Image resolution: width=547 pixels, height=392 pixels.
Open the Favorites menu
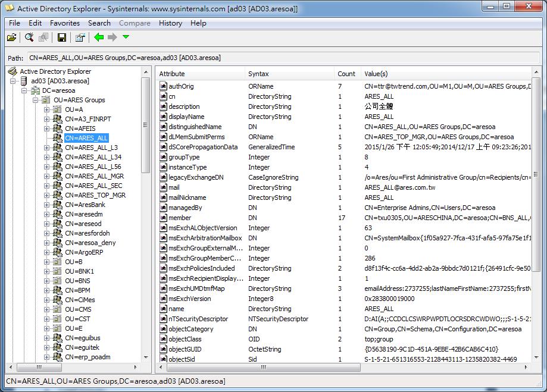point(65,23)
